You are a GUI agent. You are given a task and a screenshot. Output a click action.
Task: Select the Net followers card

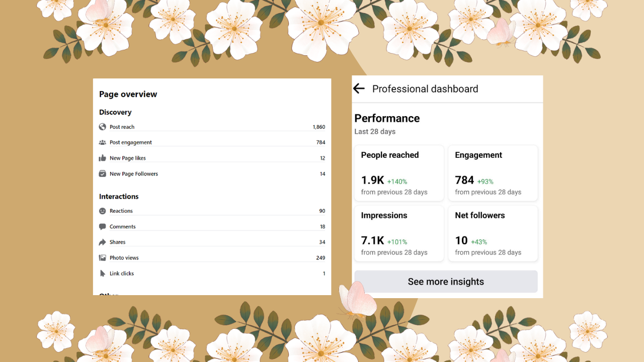coord(493,233)
